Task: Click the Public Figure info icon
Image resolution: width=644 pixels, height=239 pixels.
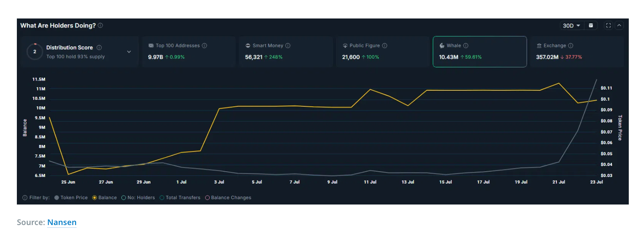Action: 385,46
